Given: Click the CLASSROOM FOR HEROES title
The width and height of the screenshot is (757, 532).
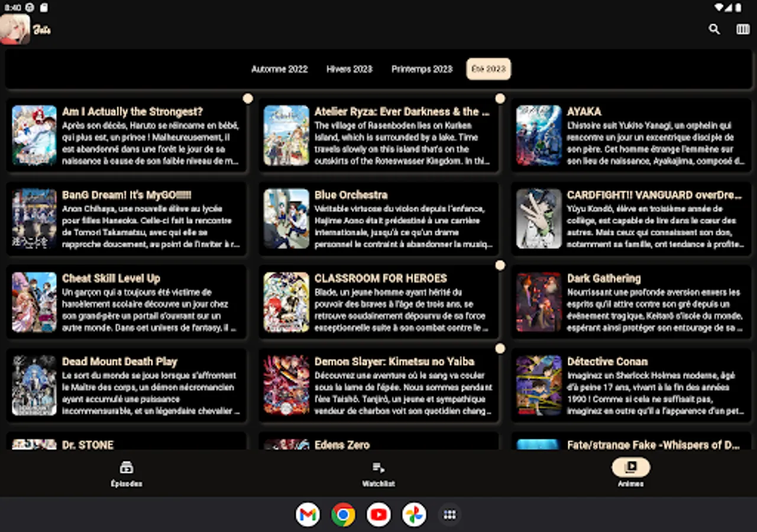Looking at the screenshot, I should pyautogui.click(x=381, y=278).
